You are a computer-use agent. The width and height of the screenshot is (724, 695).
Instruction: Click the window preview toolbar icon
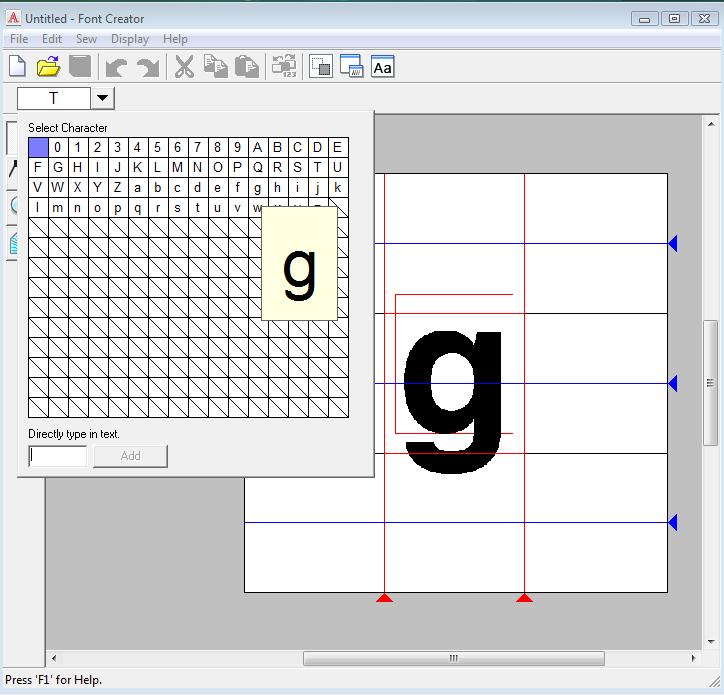[352, 66]
